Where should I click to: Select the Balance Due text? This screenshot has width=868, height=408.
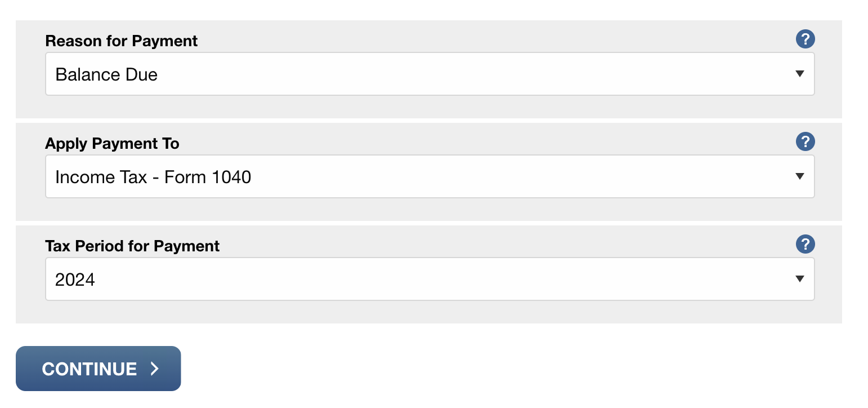click(x=106, y=74)
